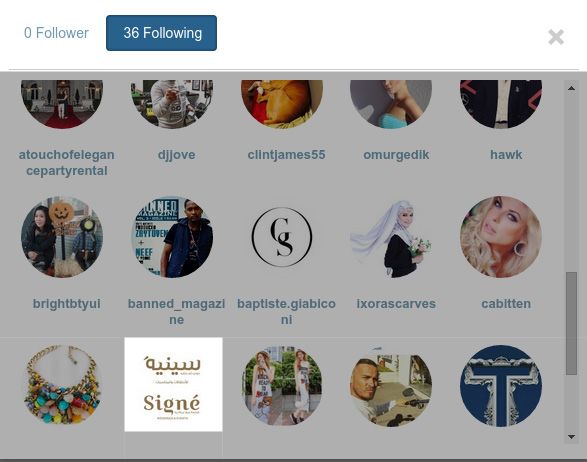Click the banned_magazine profile photo

point(172,237)
